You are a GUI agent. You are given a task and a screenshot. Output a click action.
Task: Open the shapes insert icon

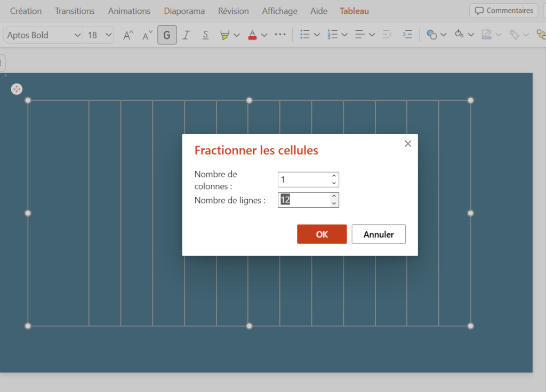tap(431, 35)
